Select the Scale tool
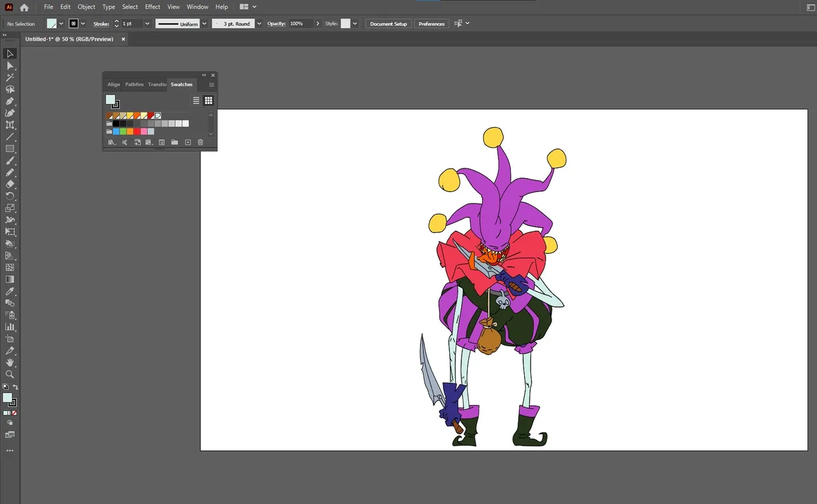This screenshot has width=817, height=504. click(10, 208)
